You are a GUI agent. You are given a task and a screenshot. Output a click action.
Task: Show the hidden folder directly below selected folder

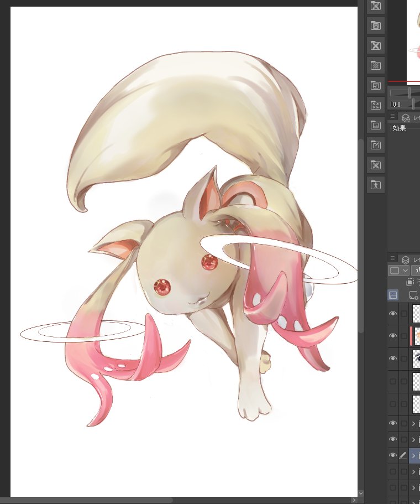(393, 471)
